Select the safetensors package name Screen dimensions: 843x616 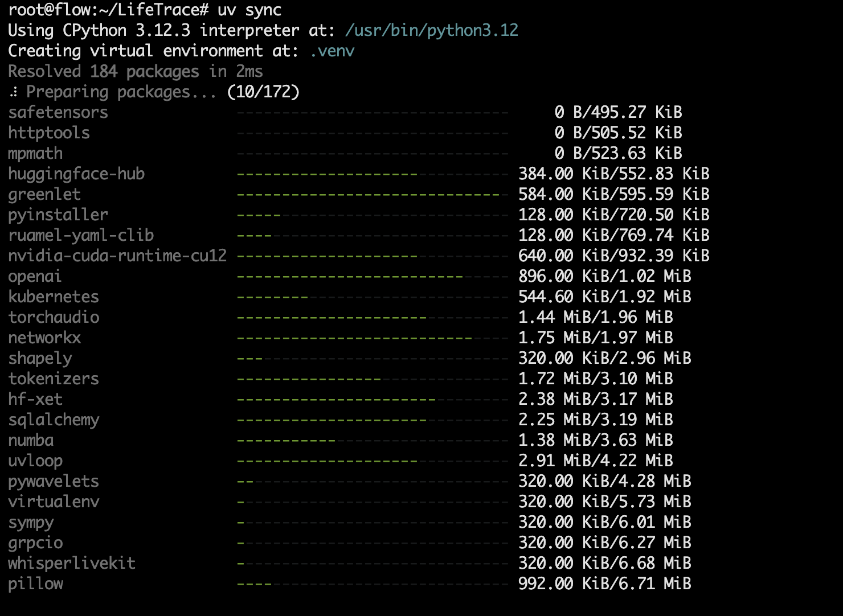(x=58, y=112)
